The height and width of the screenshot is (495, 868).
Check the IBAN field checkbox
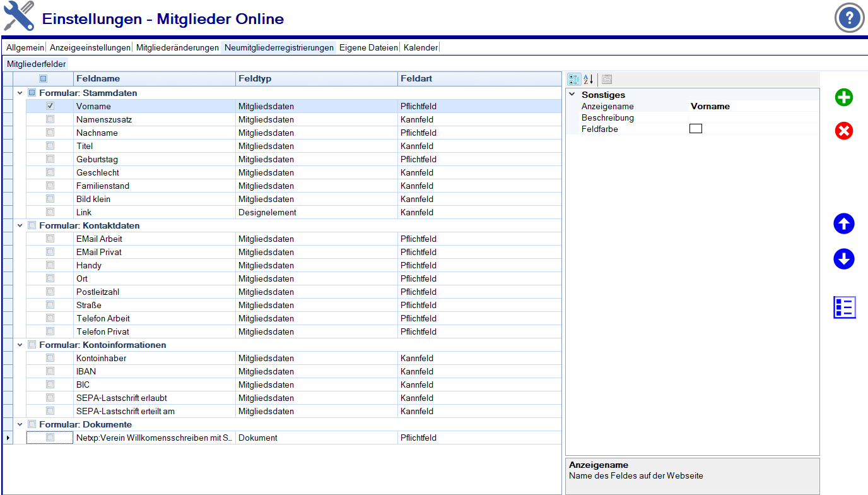(50, 371)
